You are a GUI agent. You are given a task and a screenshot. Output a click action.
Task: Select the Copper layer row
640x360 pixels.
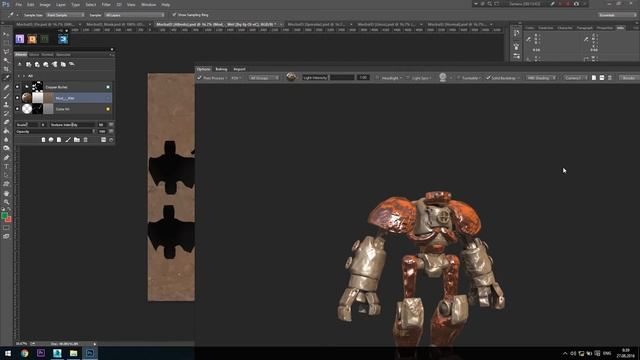click(x=63, y=87)
